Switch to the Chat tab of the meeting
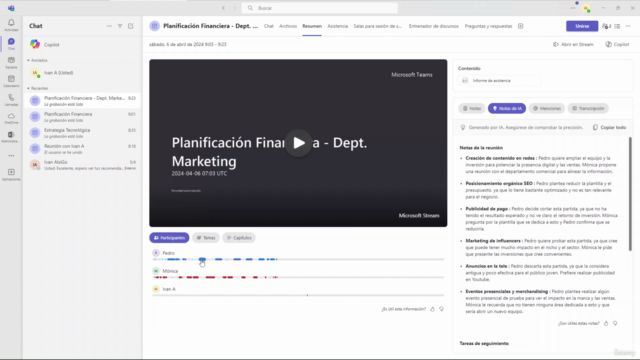Screen dimensions: 640x360 point(269,26)
